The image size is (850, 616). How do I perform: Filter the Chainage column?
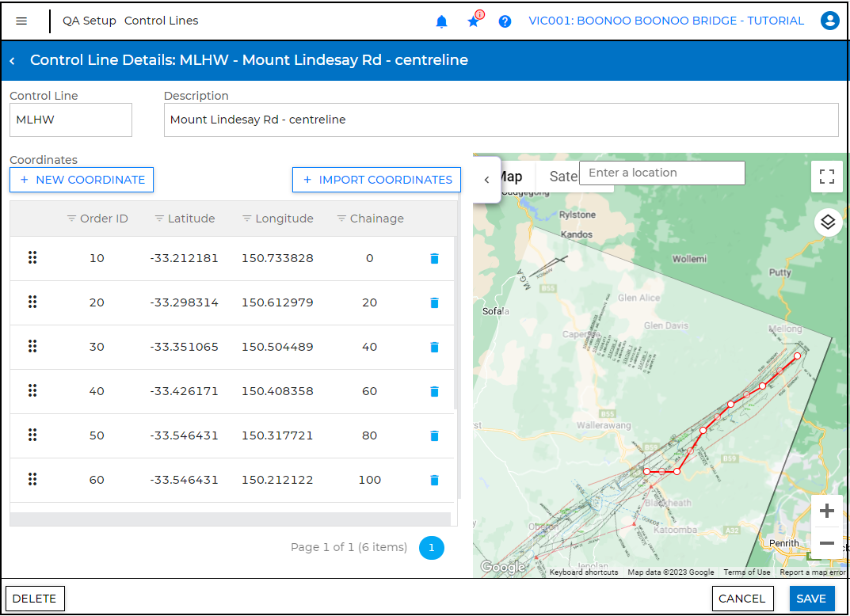click(x=341, y=219)
